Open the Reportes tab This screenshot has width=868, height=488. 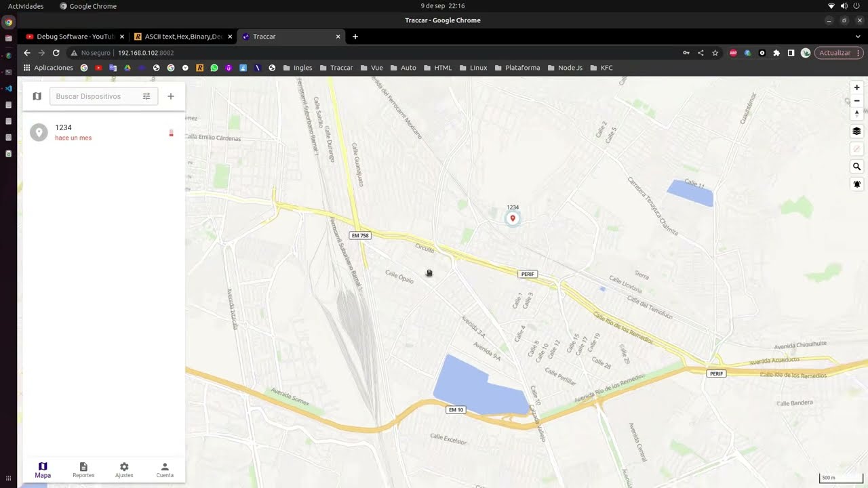click(x=83, y=470)
